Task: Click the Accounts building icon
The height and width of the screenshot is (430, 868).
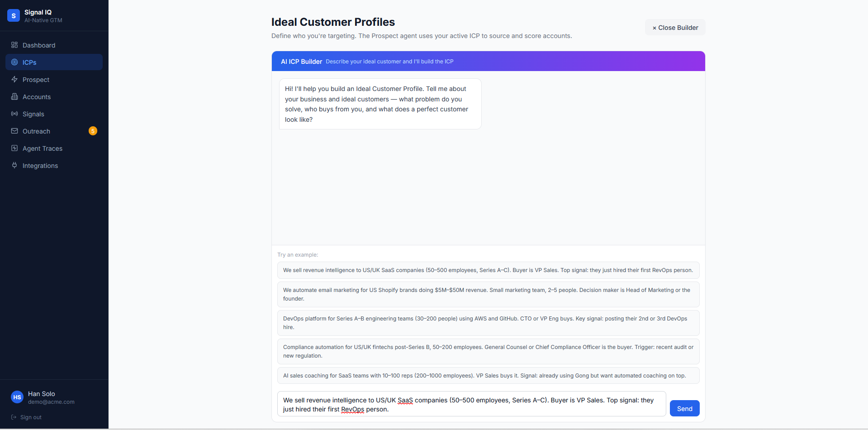Action: click(x=14, y=96)
